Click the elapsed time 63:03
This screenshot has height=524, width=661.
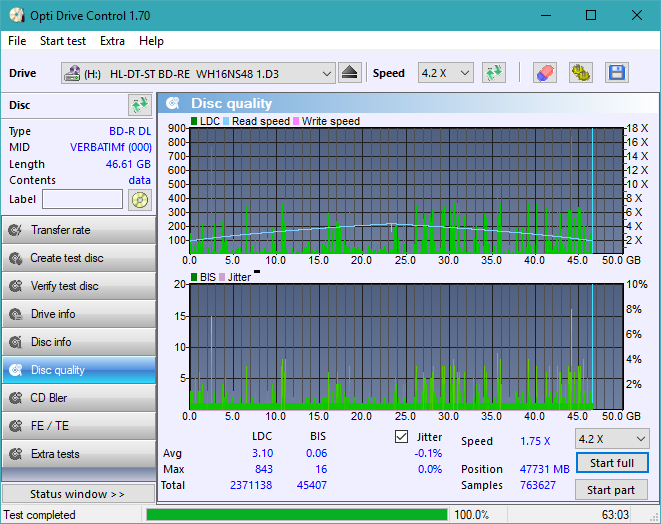click(615, 515)
